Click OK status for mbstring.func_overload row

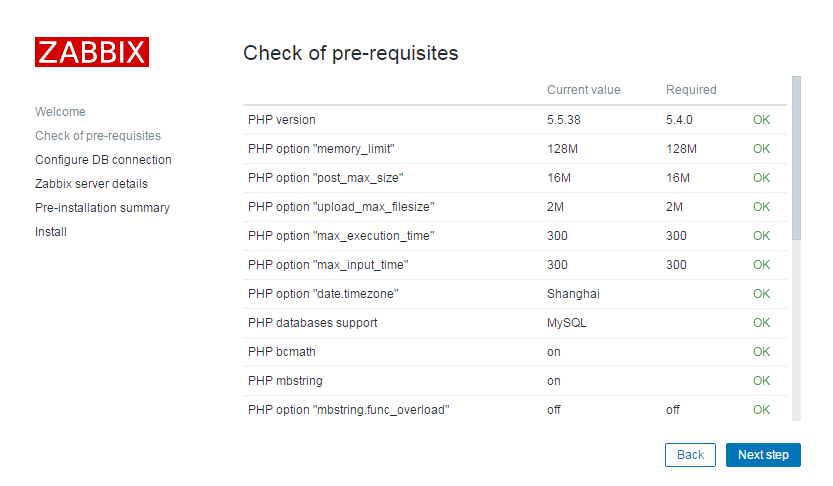tap(761, 410)
